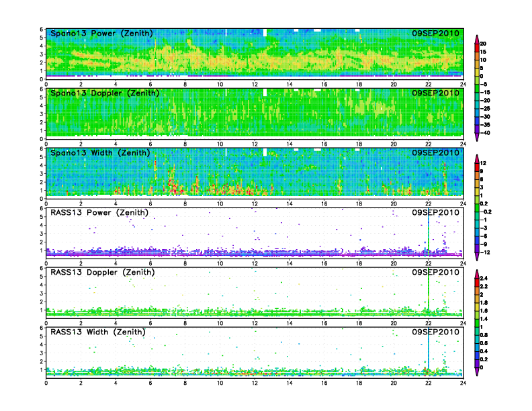
Task: Click the hour 24 tick label under Spano13 Power
Action: click(463, 85)
